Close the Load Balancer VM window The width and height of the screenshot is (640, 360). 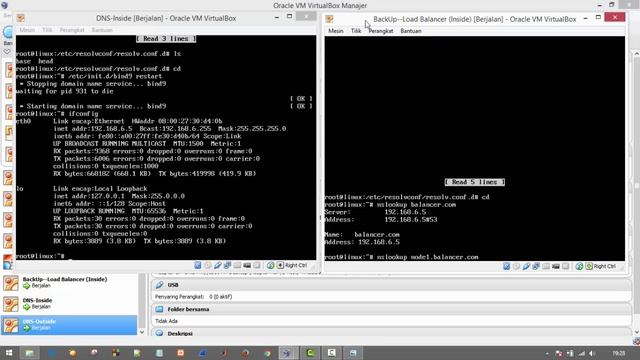[615, 17]
